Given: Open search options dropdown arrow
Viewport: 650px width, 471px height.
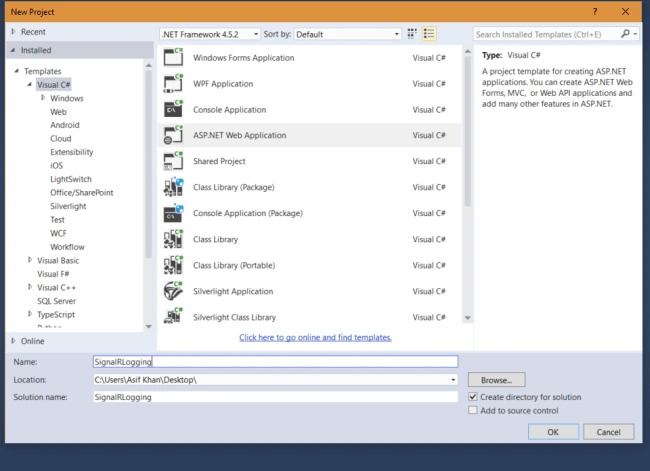Looking at the screenshot, I should point(635,34).
